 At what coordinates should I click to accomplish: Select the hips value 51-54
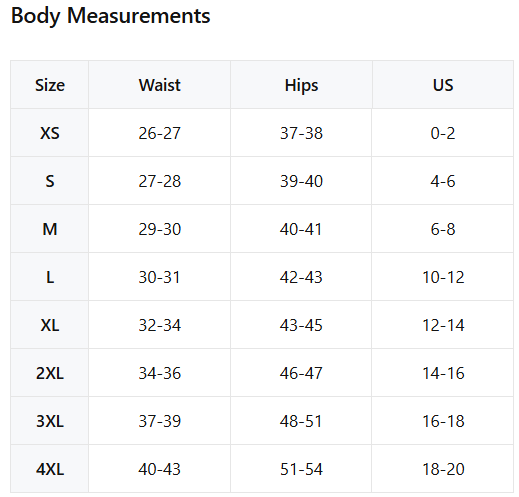pos(301,469)
